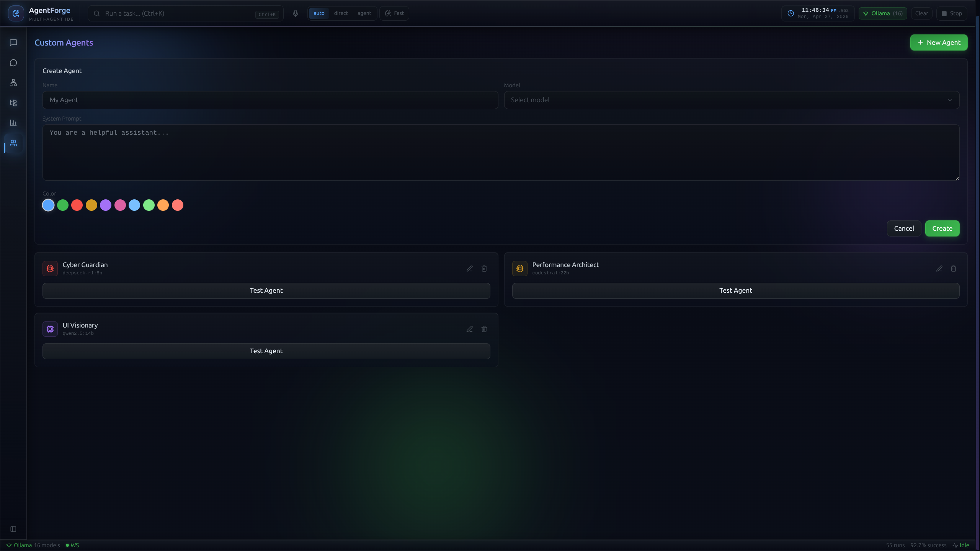Click the 55 runs status text
The width and height of the screenshot is (980, 551).
click(x=895, y=545)
